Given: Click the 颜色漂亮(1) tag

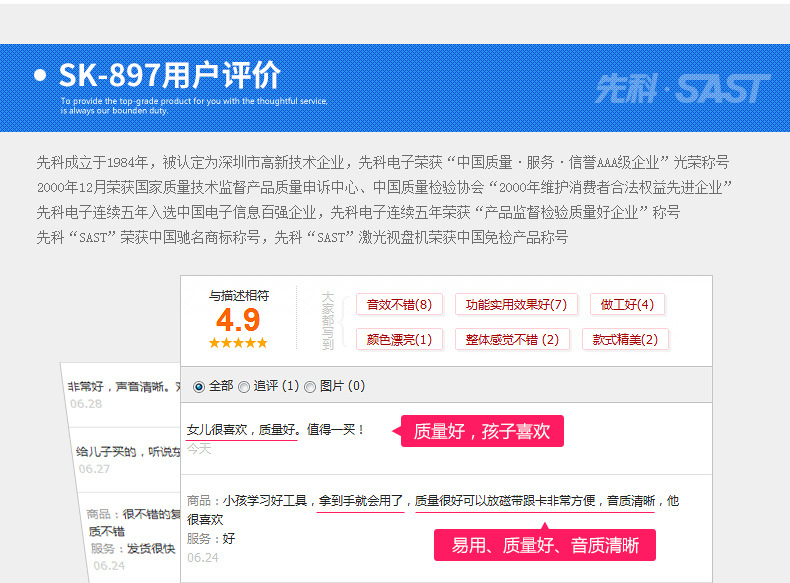Looking at the screenshot, I should pos(399,340).
